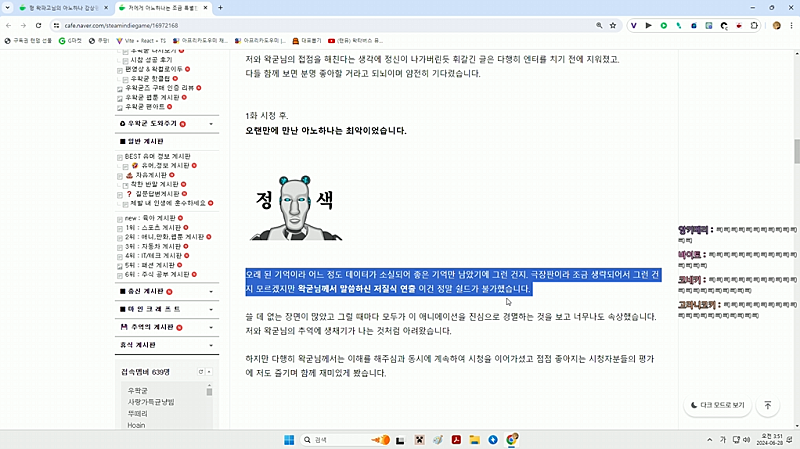This screenshot has height=449, width=800.
Task: Show hidden system tray icons
Action: click(709, 440)
